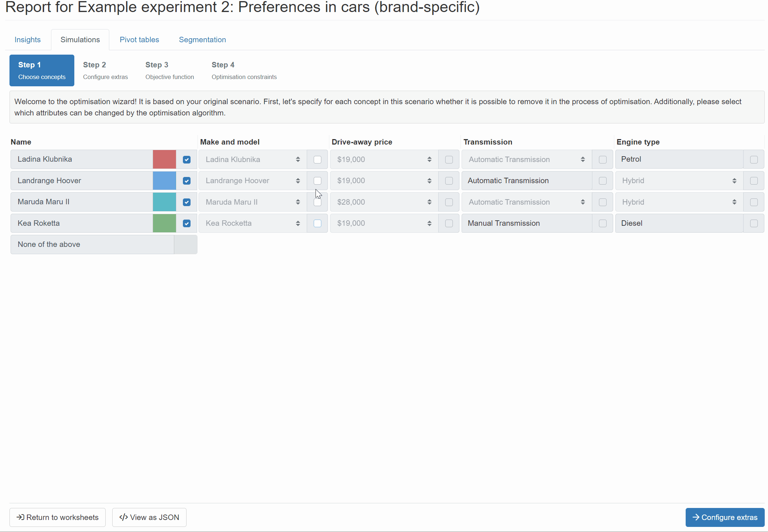This screenshot has width=768, height=532.
Task: Uncheck the Ladina Klubnika concept checkbox
Action: (187, 159)
